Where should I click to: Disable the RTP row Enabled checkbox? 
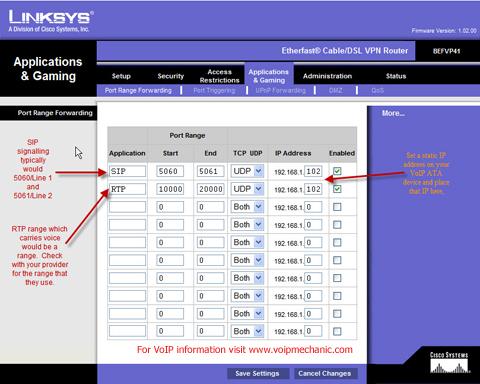click(x=337, y=189)
